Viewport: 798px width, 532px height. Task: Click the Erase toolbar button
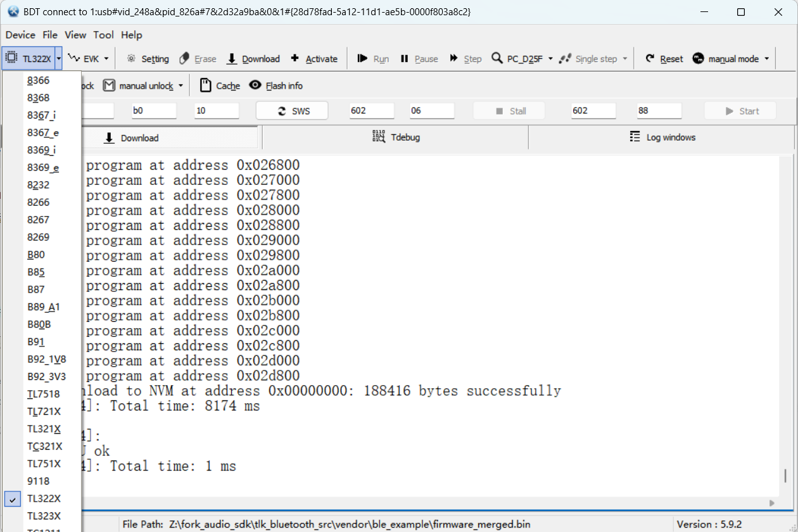[x=198, y=58]
